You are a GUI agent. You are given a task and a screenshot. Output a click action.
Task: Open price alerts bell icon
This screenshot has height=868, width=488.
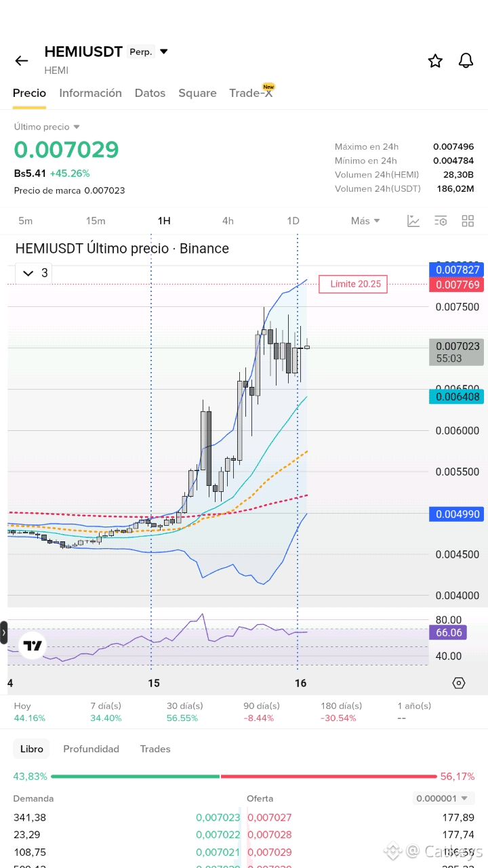tap(466, 61)
